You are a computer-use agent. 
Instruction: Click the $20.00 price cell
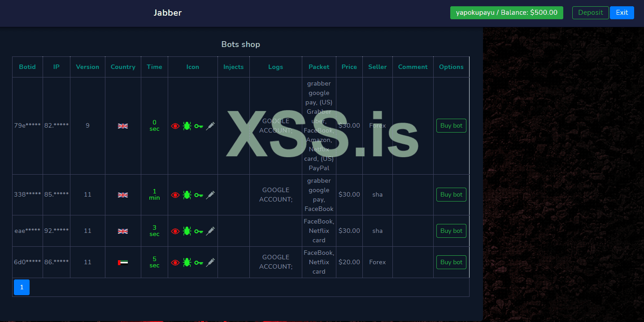click(349, 262)
